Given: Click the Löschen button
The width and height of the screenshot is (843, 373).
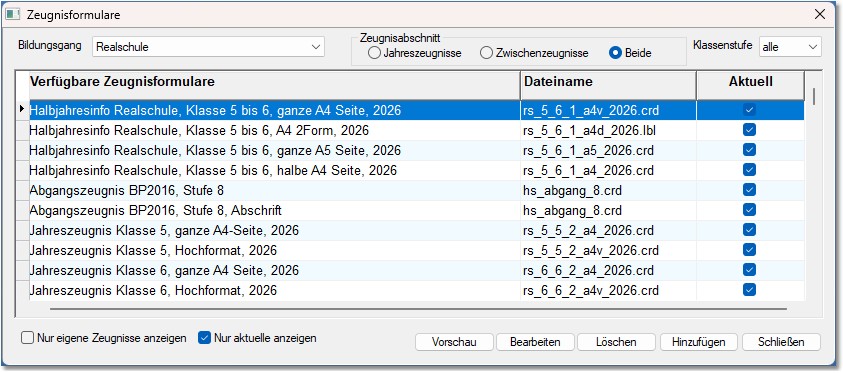Looking at the screenshot, I should (x=616, y=342).
